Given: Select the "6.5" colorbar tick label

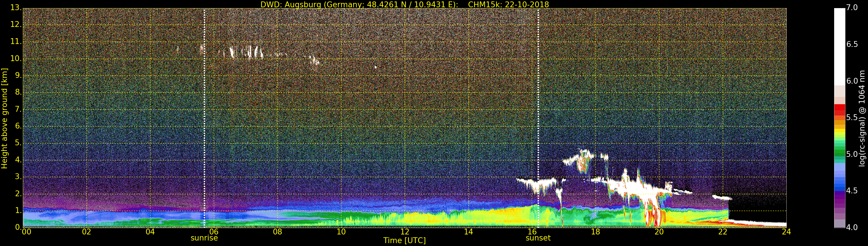Looking at the screenshot, I should 852,44.
